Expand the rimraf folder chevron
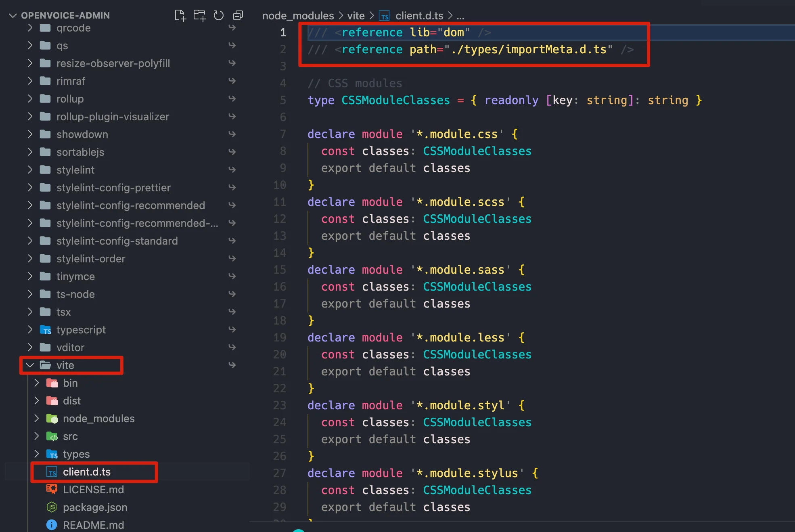Viewport: 795px width, 532px height. pyautogui.click(x=30, y=81)
